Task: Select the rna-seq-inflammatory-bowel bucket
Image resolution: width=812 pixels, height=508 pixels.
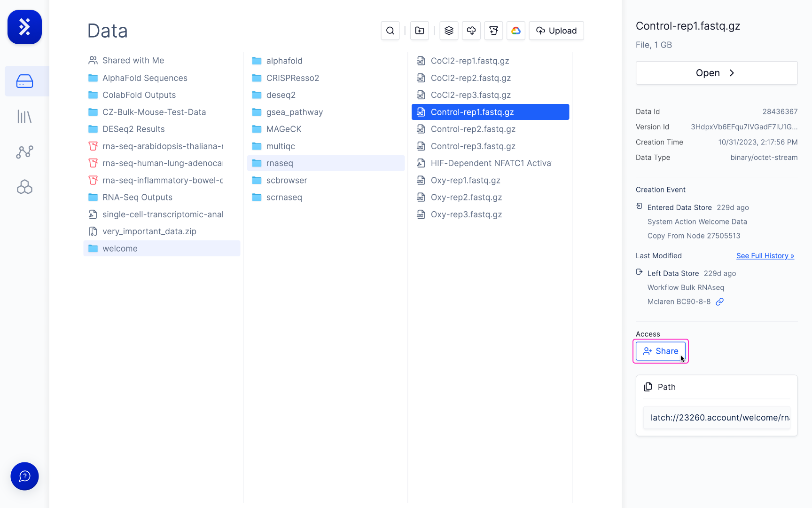Action: tap(162, 180)
